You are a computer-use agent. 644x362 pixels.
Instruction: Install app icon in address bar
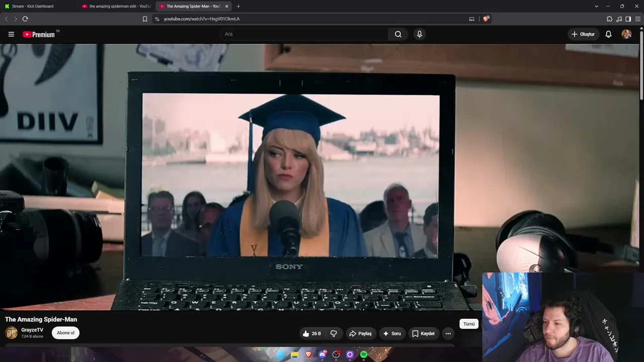tap(471, 19)
